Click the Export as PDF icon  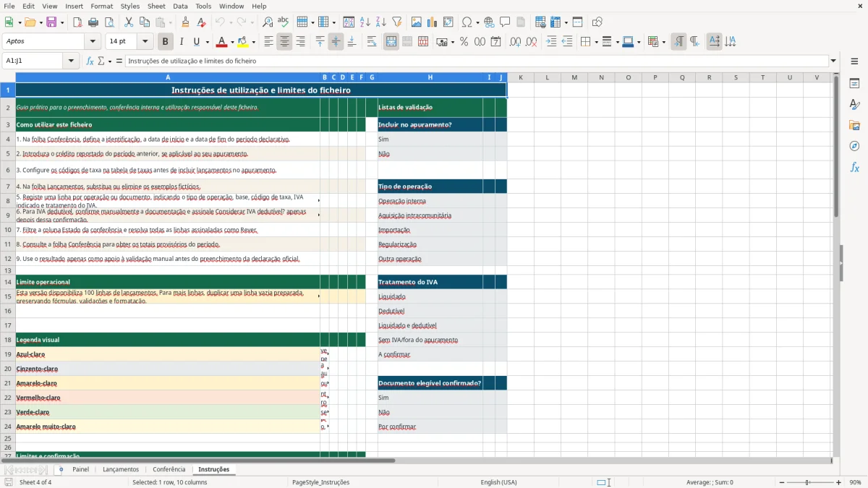coord(77,22)
